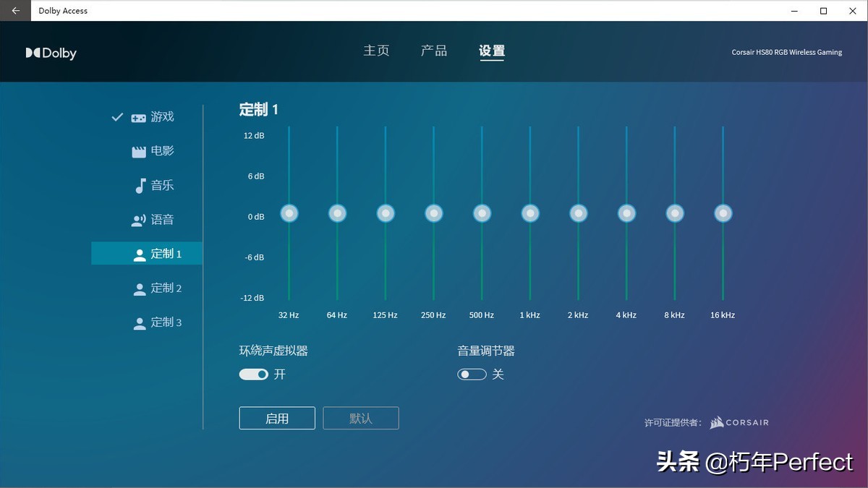Select the 音乐 music profile icon
868x488 pixels.
click(x=138, y=185)
